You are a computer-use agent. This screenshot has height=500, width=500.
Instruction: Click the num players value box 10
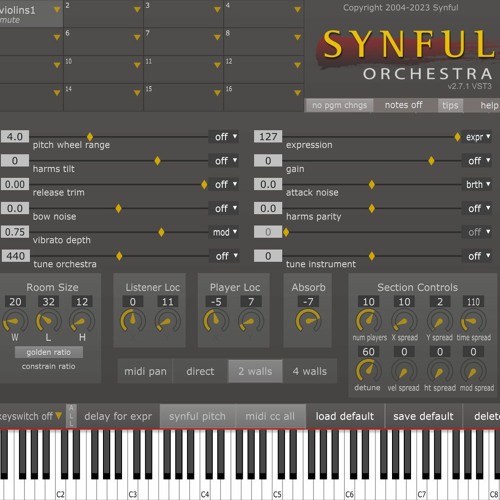point(369,302)
